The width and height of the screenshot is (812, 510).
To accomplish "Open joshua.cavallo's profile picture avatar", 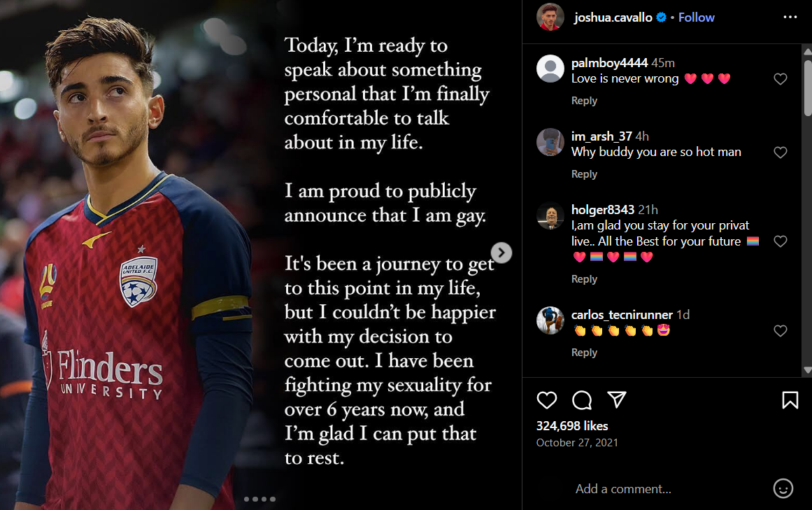I will (x=550, y=17).
